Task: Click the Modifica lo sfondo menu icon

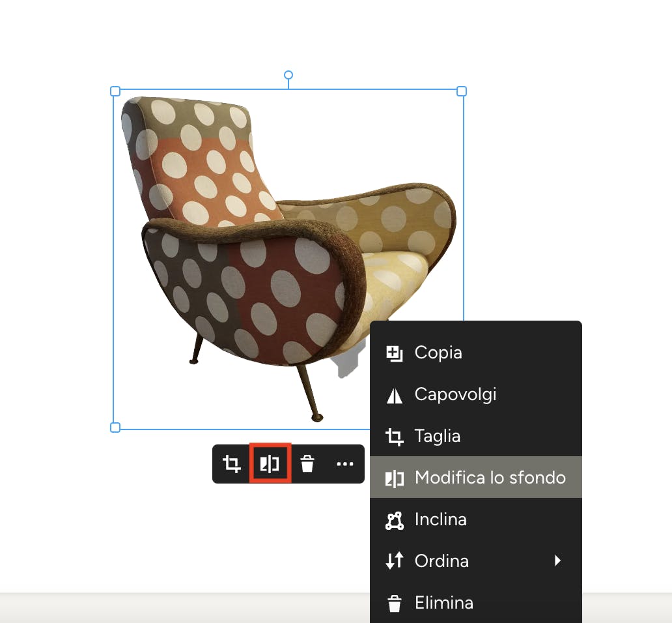Action: tap(395, 478)
